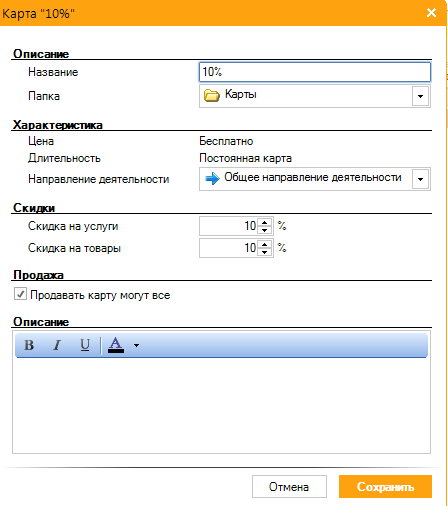Expand the Направление деятельности dropdown
The image size is (448, 506).
point(420,179)
